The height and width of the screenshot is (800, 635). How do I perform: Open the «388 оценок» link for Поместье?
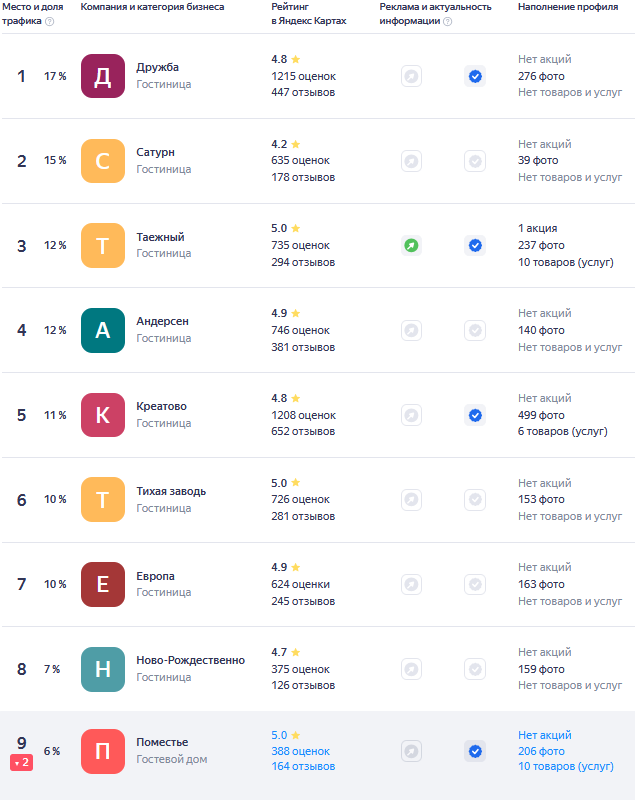pos(300,751)
